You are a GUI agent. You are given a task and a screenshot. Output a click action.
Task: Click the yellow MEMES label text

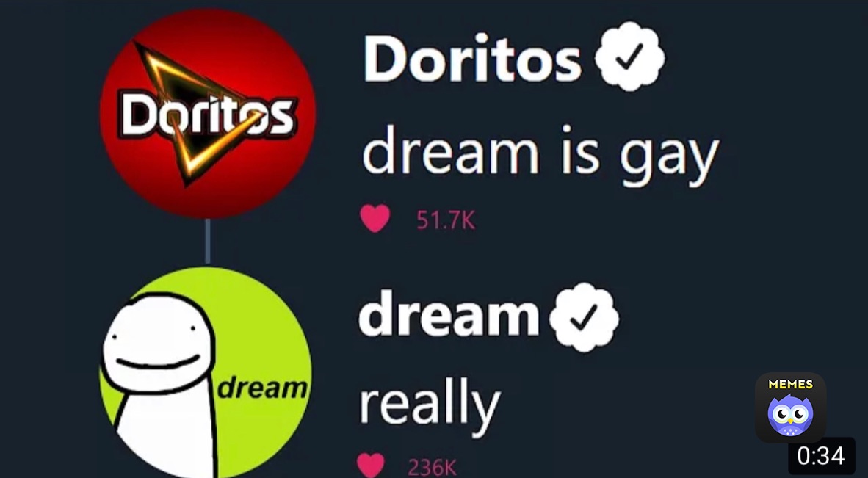coord(790,384)
